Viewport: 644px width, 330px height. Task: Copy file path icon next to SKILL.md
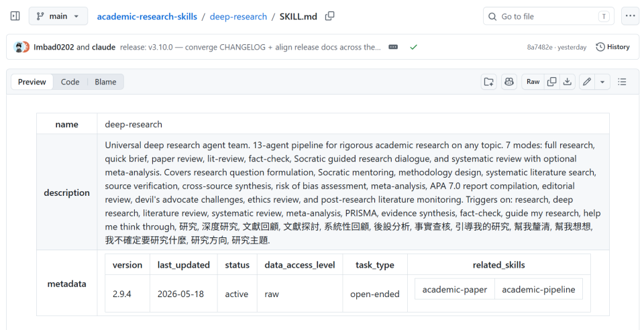pyautogui.click(x=329, y=16)
